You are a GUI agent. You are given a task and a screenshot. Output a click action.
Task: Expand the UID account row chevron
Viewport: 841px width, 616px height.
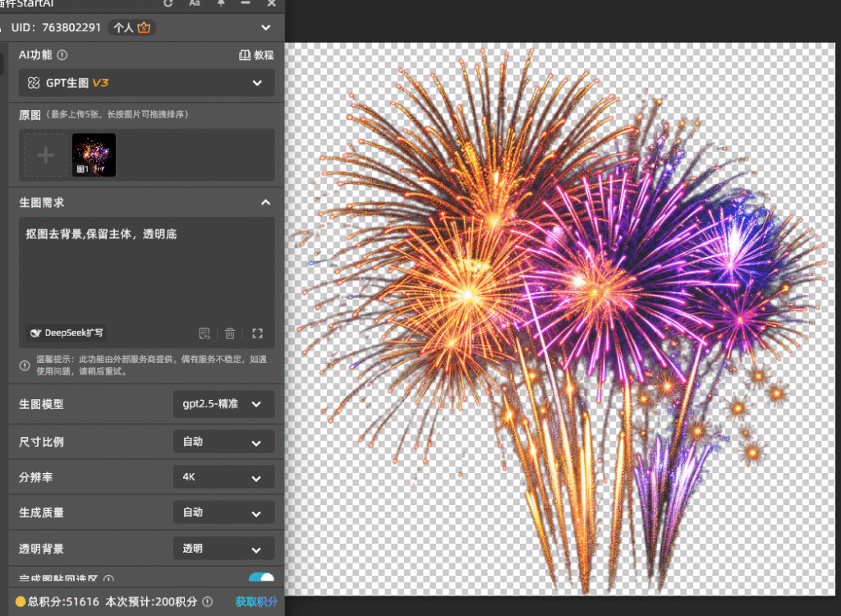(266, 27)
